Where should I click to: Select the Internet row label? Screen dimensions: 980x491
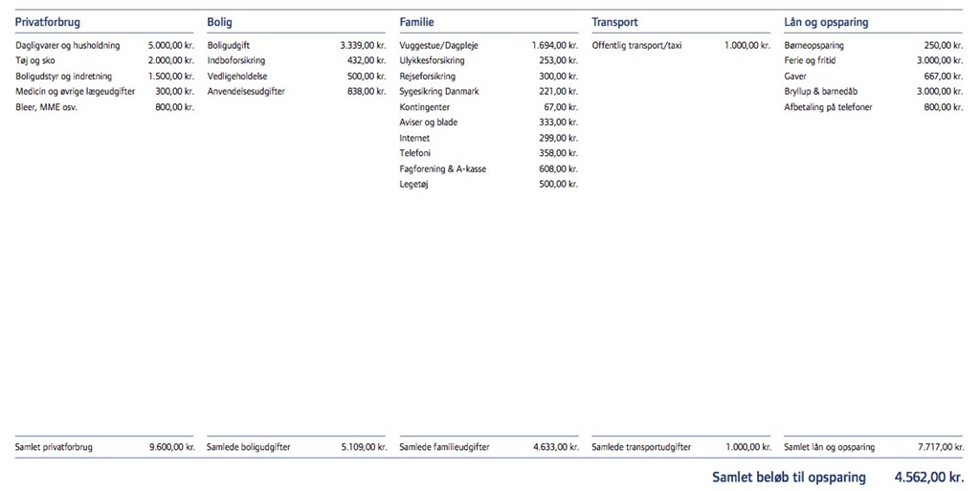tap(414, 138)
